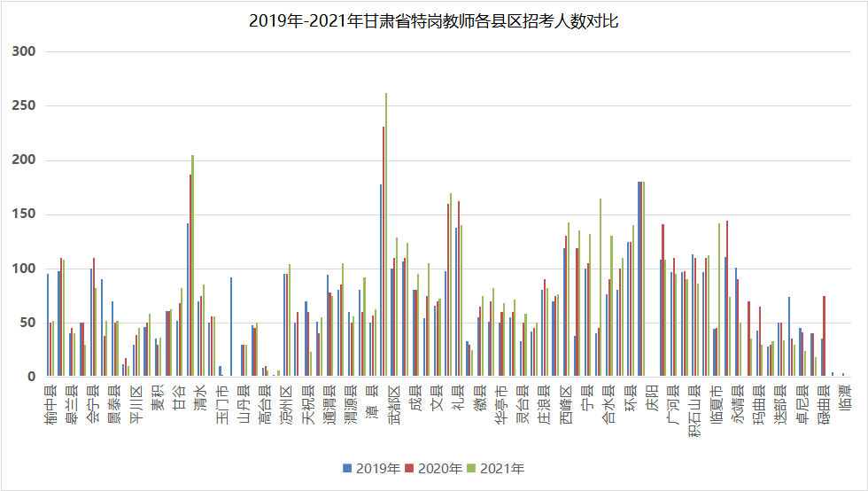Select the 凉州区 category axis label
Screen dimensions: 868x491
coord(286,406)
